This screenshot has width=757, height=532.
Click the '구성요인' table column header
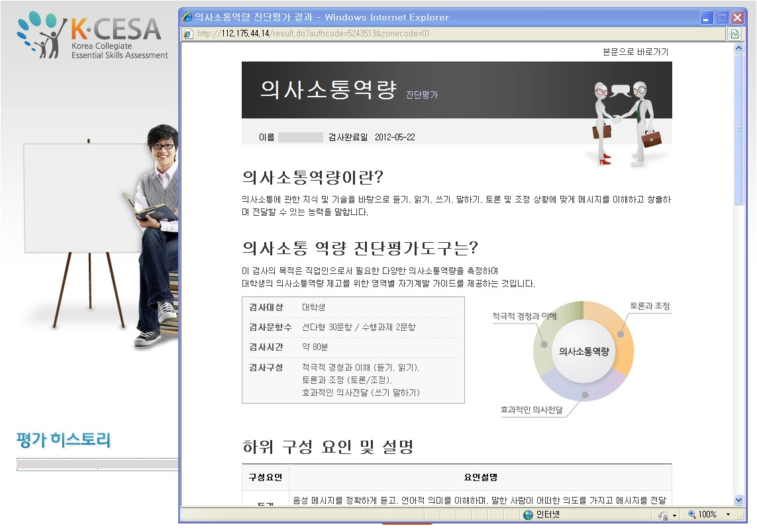click(265, 478)
